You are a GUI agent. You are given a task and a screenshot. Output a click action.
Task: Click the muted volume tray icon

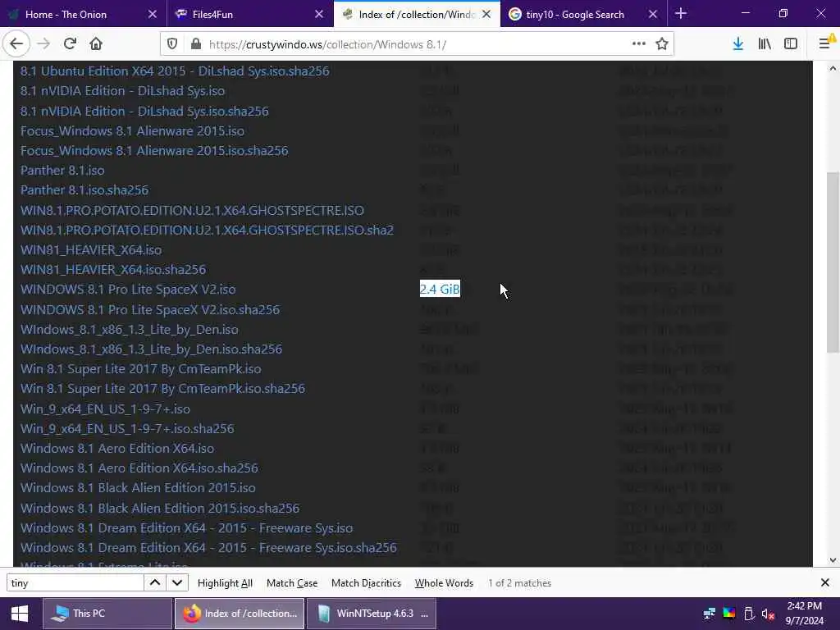tap(768, 614)
